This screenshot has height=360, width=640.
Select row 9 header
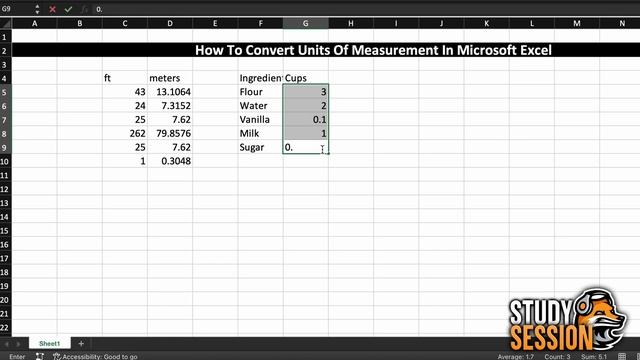click(x=6, y=147)
